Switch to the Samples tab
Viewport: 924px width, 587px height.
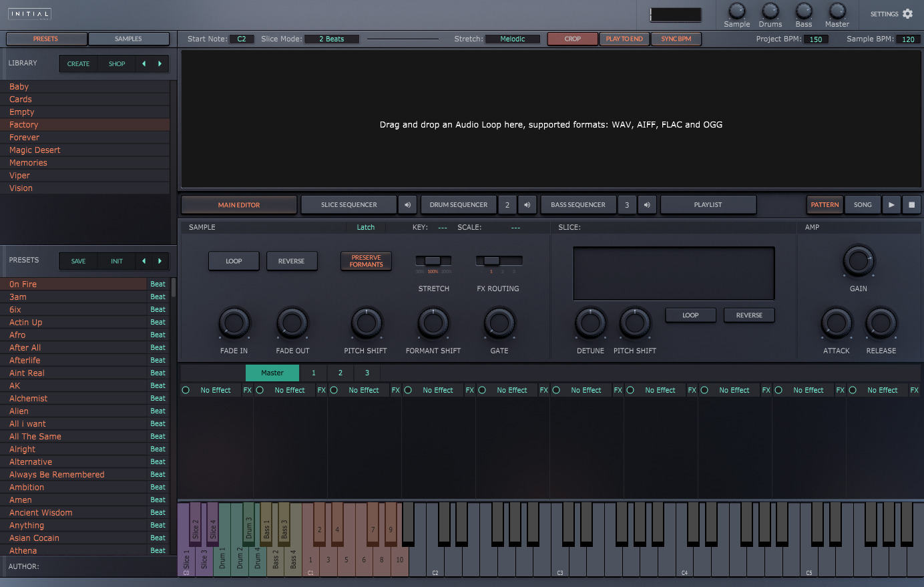click(x=128, y=39)
